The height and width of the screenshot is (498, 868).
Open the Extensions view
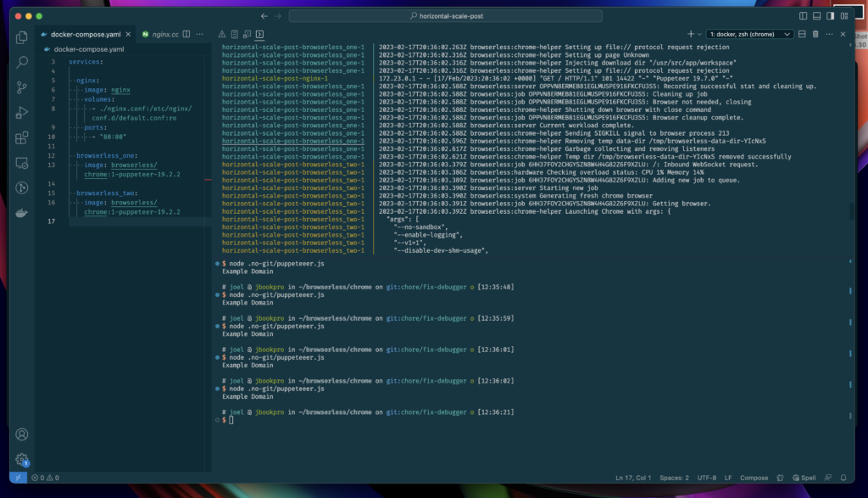coord(21,137)
